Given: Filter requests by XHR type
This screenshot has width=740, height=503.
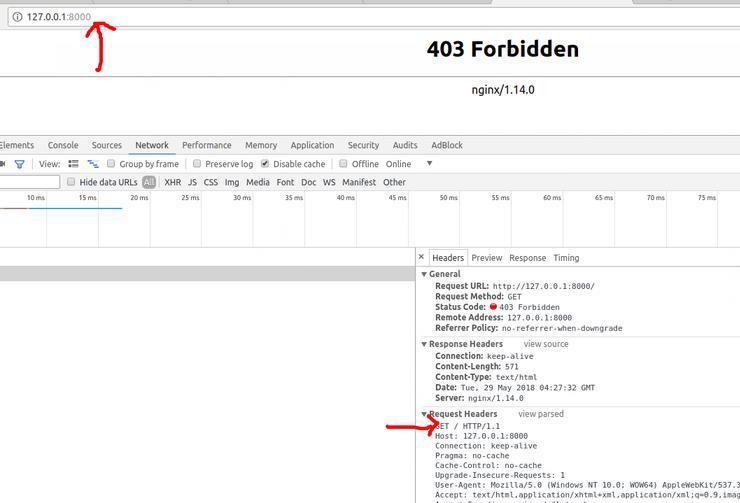Looking at the screenshot, I should point(173,182).
